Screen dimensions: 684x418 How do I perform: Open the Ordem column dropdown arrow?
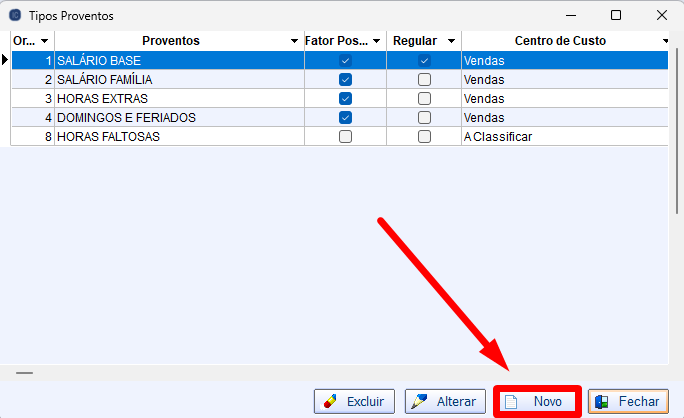tap(44, 41)
